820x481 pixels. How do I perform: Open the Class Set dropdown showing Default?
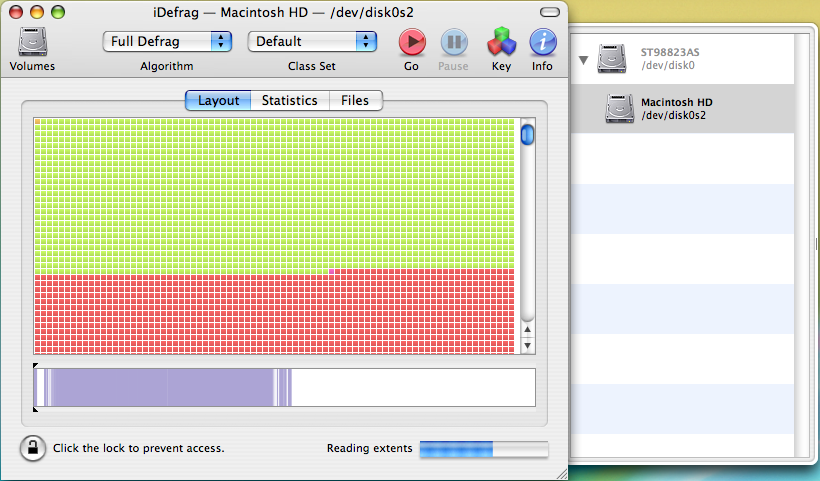[x=312, y=41]
